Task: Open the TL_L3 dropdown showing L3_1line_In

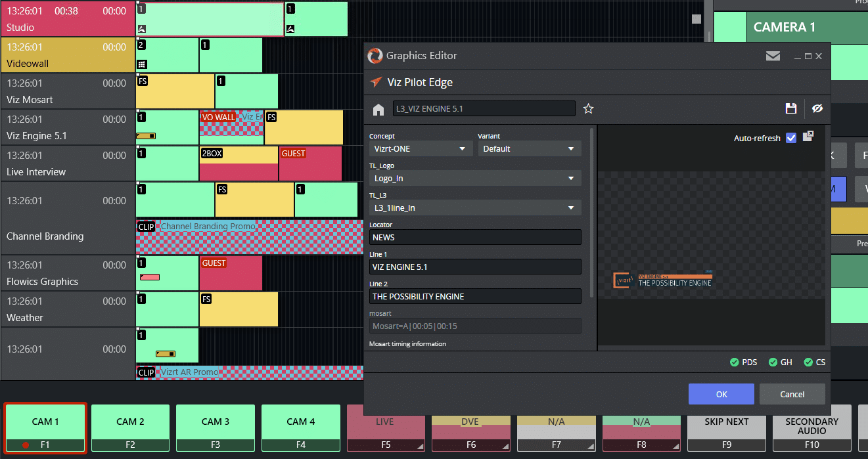Action: tap(474, 208)
